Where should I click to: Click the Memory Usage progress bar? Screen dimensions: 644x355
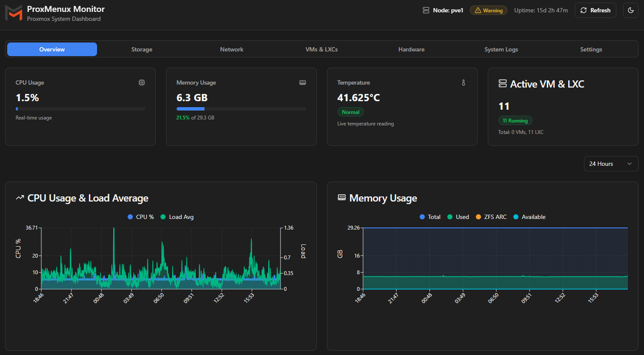tap(241, 109)
